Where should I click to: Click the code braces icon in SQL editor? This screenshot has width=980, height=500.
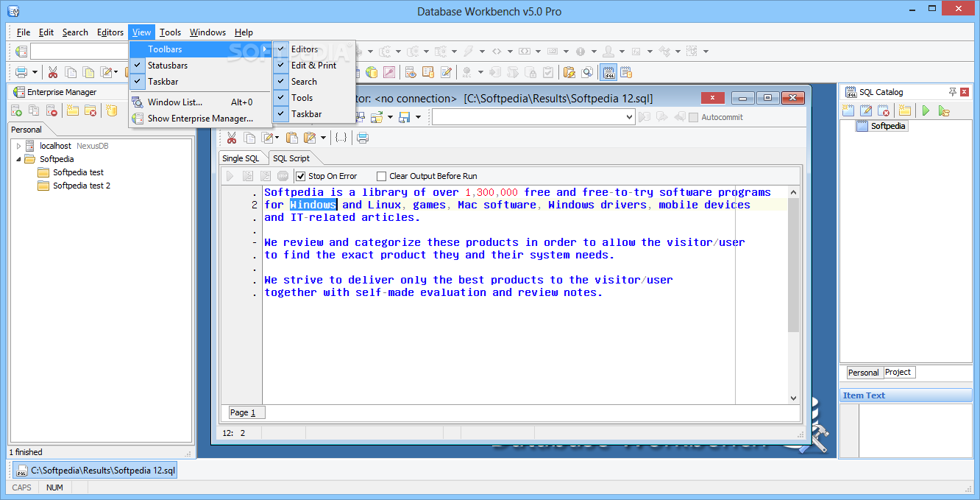[341, 138]
